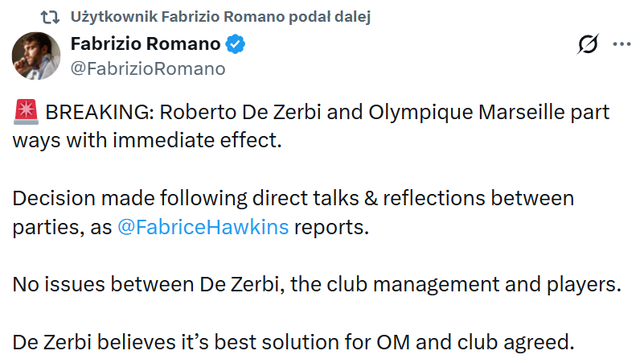Open the @FabriceHawkins mention link

(203, 227)
